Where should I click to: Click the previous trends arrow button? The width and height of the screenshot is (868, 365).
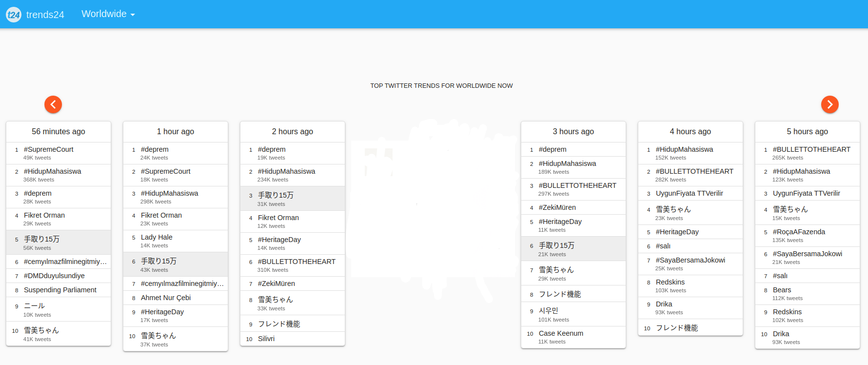point(53,104)
